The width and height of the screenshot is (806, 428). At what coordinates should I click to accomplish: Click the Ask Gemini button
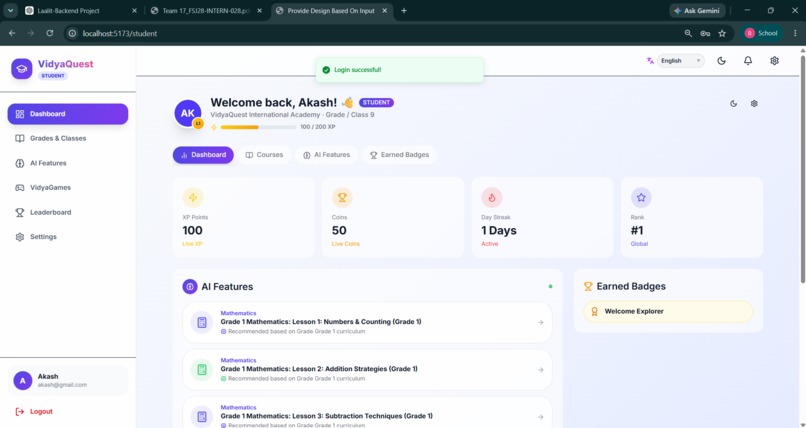[x=697, y=11]
